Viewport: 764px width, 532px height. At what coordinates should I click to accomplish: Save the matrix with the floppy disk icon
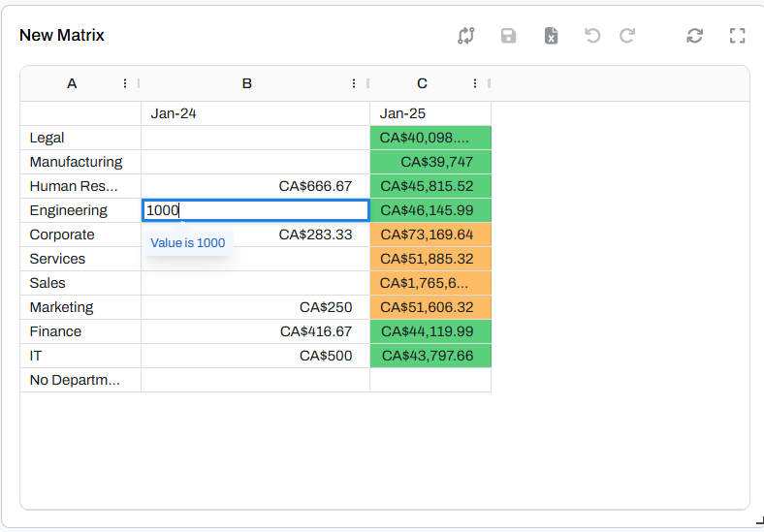[x=508, y=36]
